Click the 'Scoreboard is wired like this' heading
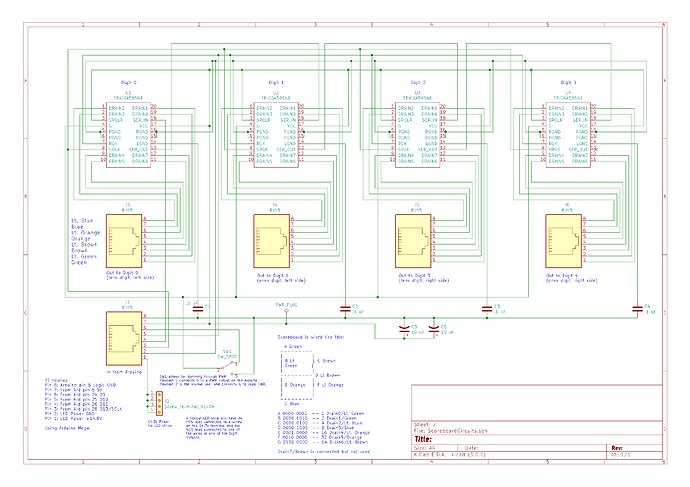Image resolution: width=690 pixels, height=487 pixels. 311,337
